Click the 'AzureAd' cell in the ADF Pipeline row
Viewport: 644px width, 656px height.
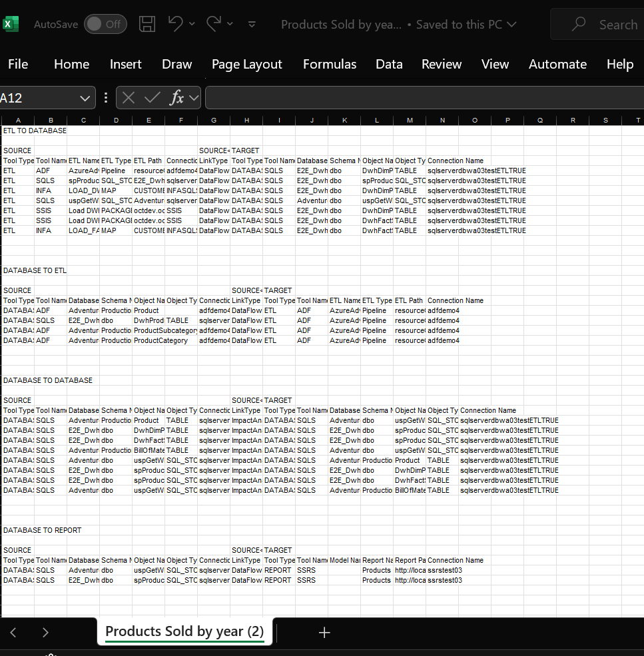coord(83,170)
